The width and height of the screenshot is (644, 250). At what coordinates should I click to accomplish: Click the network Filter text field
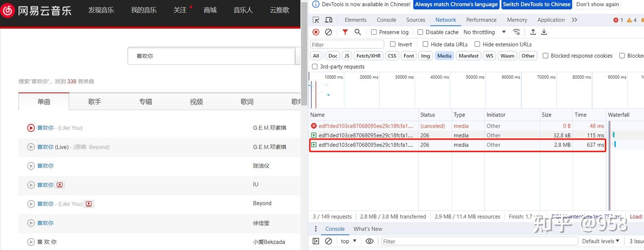tap(347, 44)
